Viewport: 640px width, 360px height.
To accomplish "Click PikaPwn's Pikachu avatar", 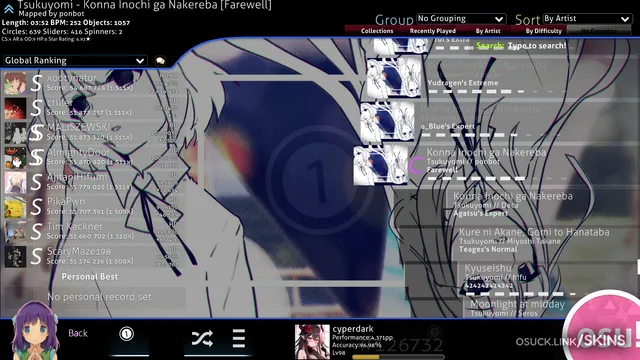I will 16,207.
